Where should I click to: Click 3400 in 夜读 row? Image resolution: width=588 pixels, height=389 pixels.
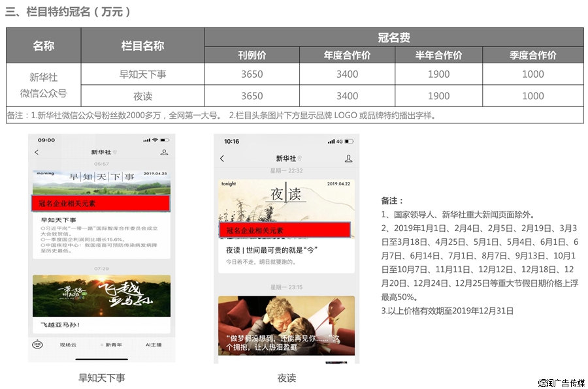click(x=348, y=96)
